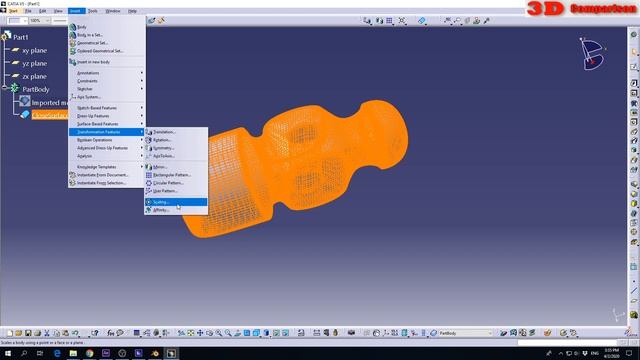Screen dimensions: 640x360
Task: Open Blender from the taskbar
Action: pyautogui.click(x=155, y=353)
